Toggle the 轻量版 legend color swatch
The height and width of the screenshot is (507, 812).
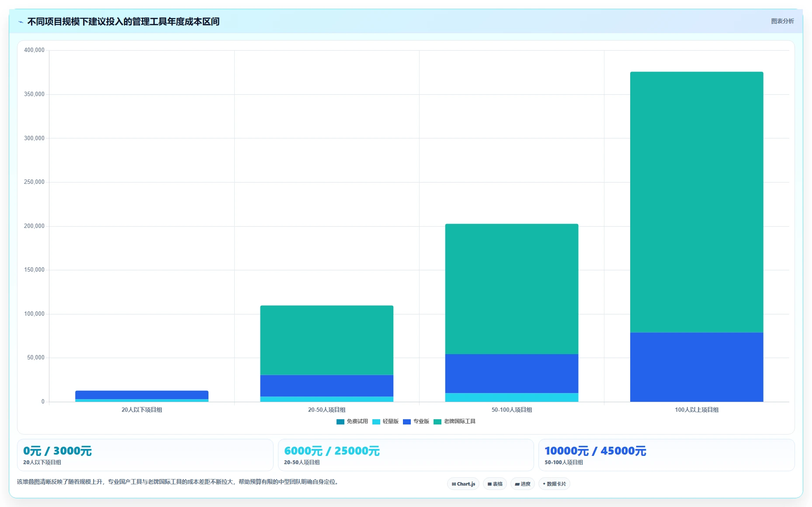click(376, 422)
